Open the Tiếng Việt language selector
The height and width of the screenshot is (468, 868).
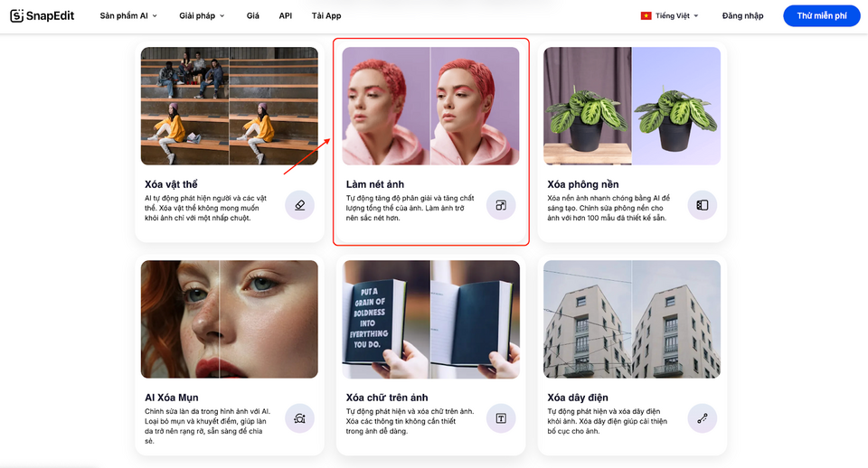coord(670,15)
